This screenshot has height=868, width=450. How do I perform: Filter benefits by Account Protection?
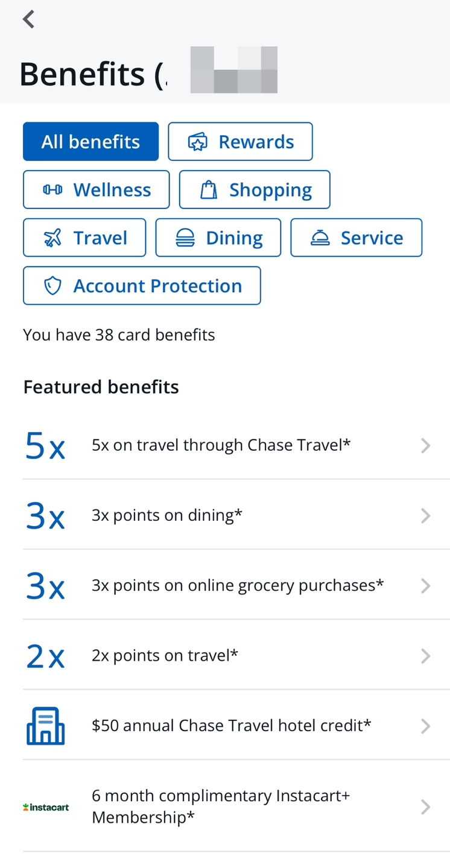[142, 286]
